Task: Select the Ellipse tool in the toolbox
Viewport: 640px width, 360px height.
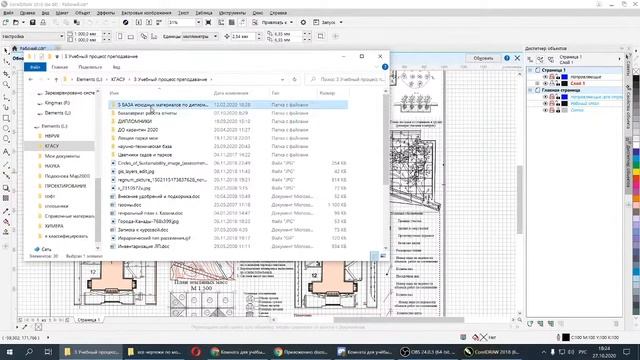Action: tap(6, 129)
